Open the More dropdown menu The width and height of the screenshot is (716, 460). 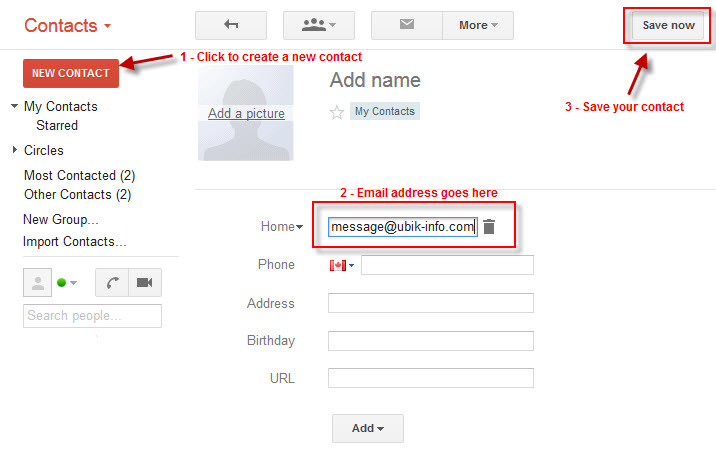(478, 25)
